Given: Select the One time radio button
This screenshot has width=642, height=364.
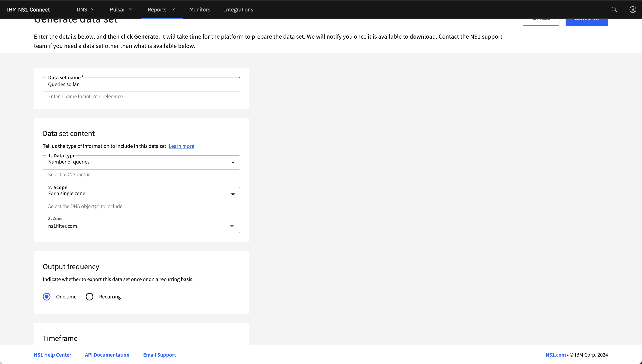Looking at the screenshot, I should tap(46, 297).
